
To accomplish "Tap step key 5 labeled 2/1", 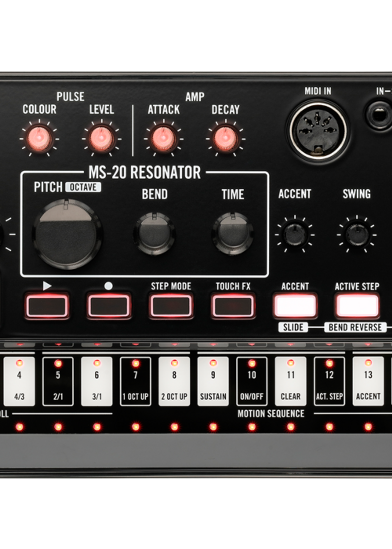I will tap(58, 381).
